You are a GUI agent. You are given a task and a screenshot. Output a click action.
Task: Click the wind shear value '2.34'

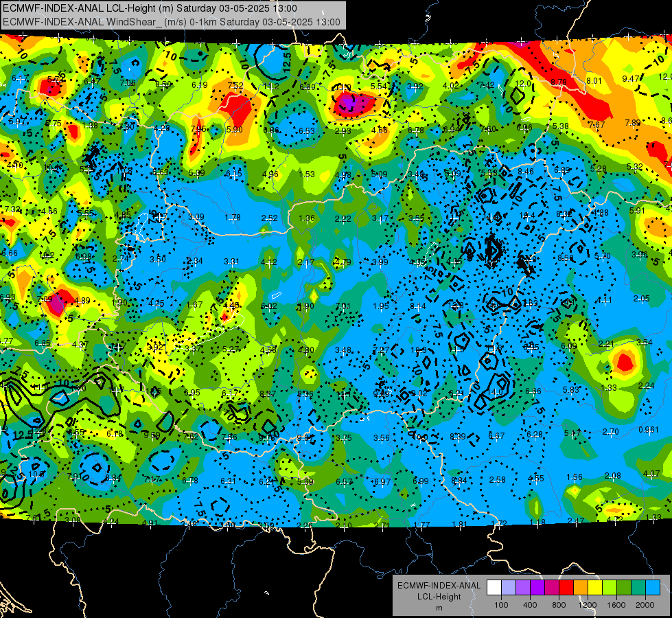click(x=195, y=261)
